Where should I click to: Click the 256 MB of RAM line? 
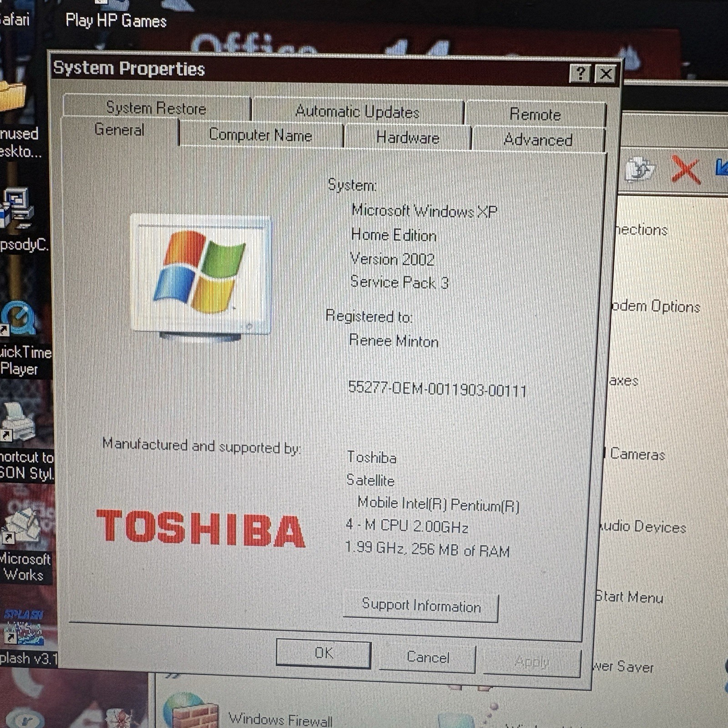(x=427, y=549)
